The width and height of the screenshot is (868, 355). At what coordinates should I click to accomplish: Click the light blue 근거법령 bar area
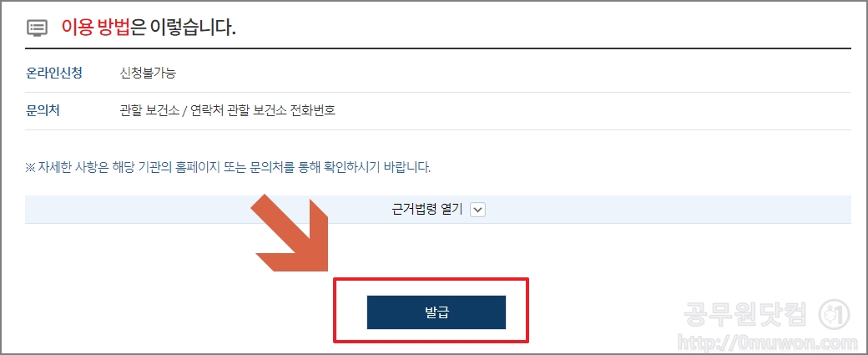[x=438, y=210]
